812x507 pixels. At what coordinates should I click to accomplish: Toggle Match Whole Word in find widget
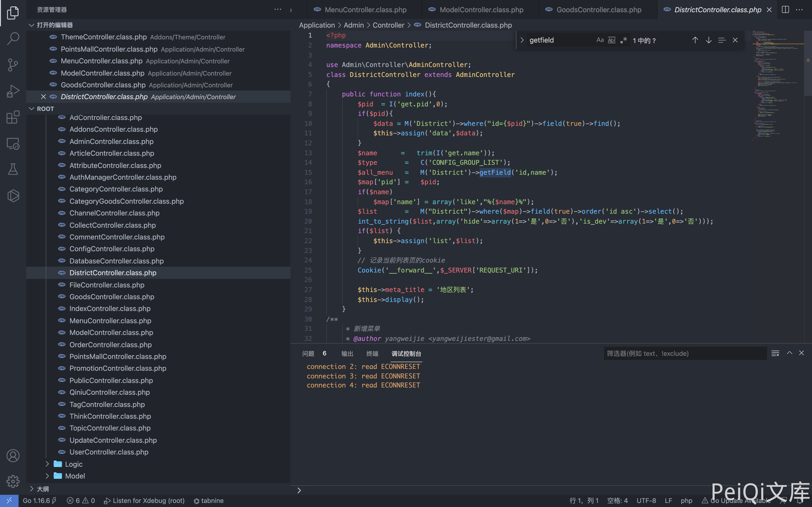pyautogui.click(x=612, y=40)
